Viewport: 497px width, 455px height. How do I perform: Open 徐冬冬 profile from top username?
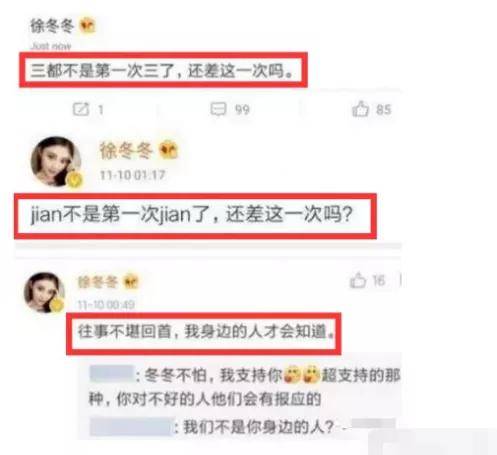(x=52, y=26)
